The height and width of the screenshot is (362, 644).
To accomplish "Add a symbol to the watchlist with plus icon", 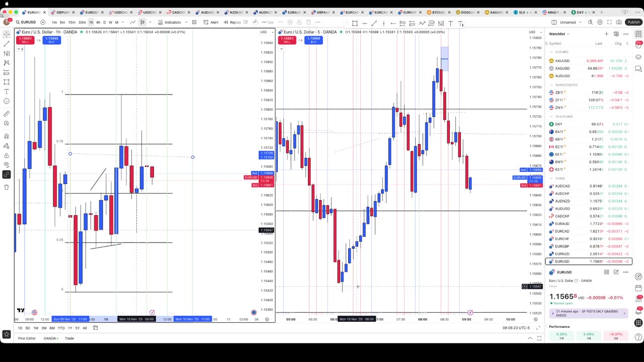I will (606, 34).
